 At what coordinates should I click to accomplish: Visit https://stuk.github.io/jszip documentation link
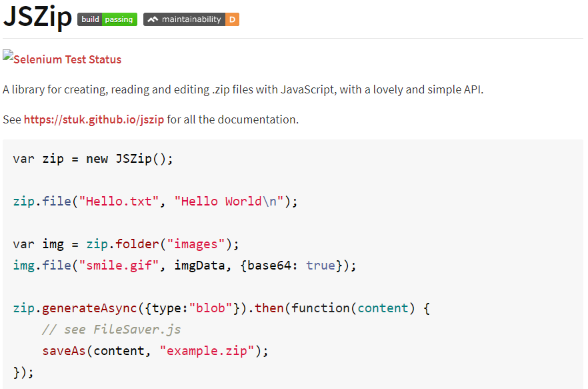coord(94,119)
